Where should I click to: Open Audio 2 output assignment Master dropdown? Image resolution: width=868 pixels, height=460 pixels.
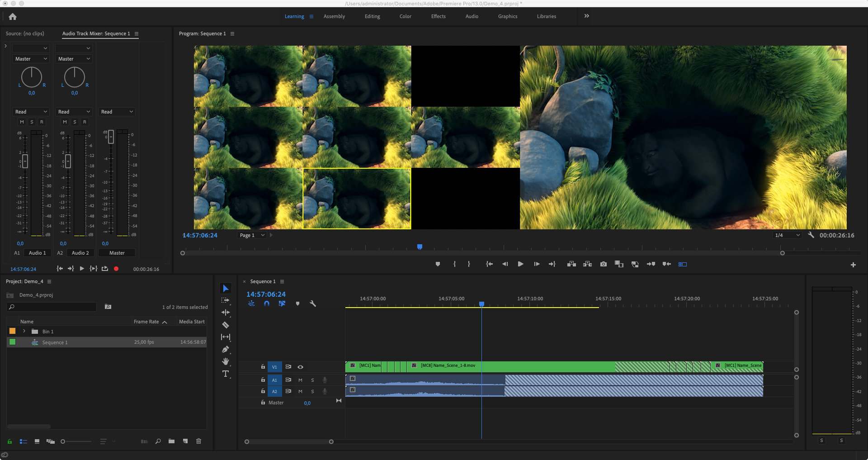pyautogui.click(x=74, y=59)
